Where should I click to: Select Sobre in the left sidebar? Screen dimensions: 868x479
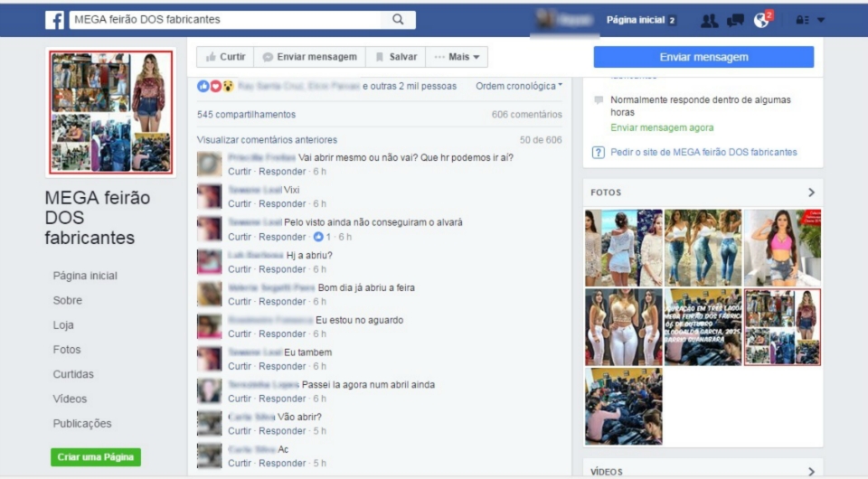(x=68, y=300)
